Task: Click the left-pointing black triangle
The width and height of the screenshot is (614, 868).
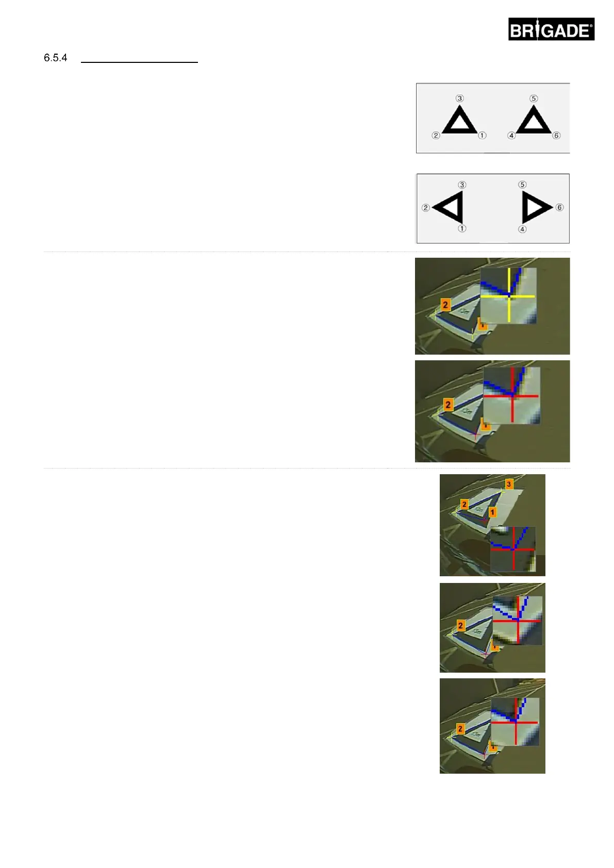Action: pos(447,207)
